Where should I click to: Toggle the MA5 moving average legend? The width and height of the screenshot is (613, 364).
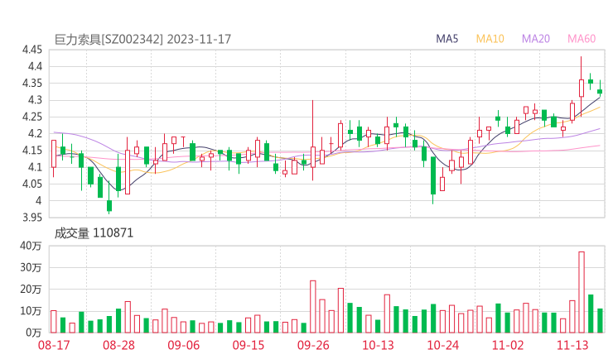coord(447,39)
